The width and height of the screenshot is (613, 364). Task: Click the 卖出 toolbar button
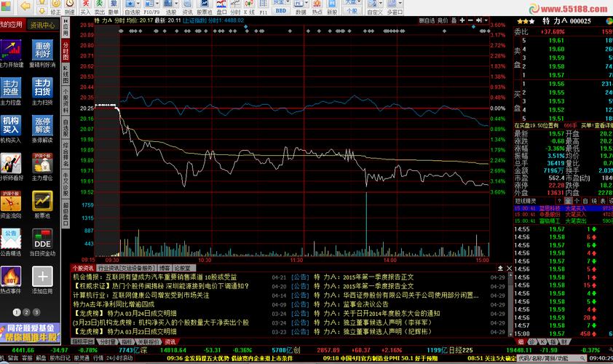[99, 8]
